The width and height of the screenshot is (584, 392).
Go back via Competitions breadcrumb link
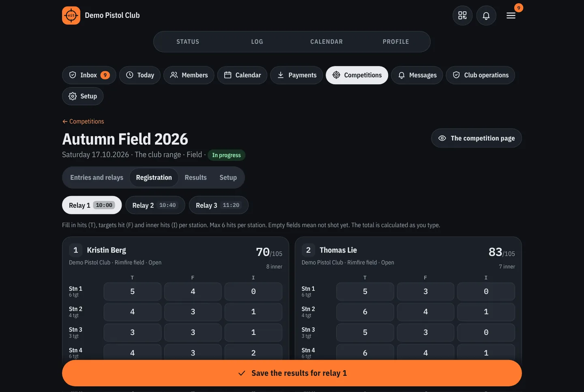pos(83,121)
